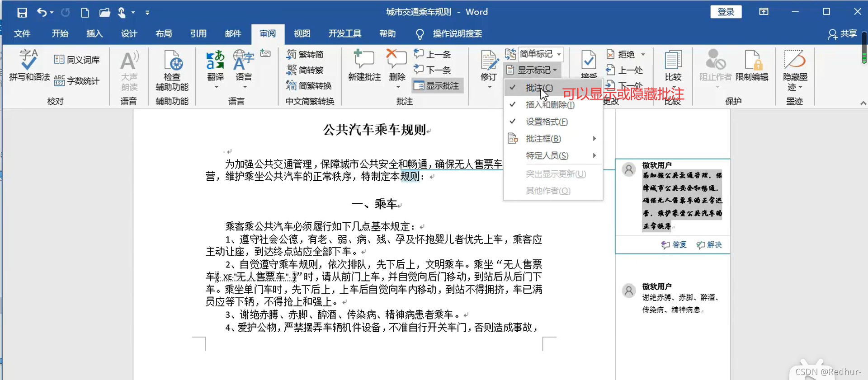Expand the 翻译 dropdown arrow
The width and height of the screenshot is (868, 380).
point(216,87)
